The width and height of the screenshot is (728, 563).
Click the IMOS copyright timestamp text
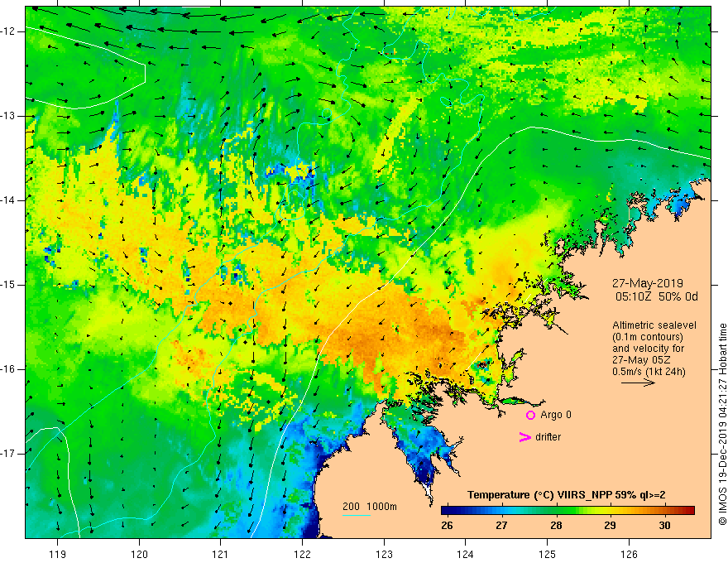(722, 424)
